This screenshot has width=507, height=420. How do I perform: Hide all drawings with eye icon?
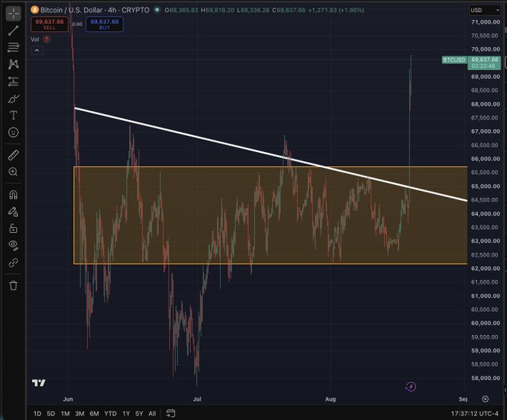click(x=13, y=245)
